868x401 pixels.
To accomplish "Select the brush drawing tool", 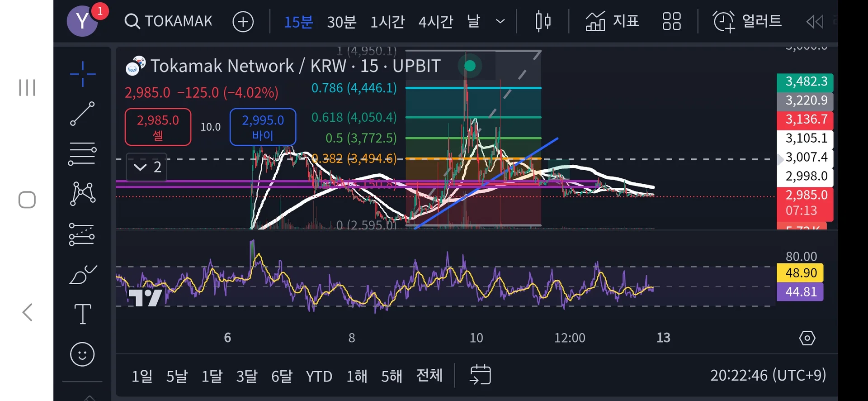I will (83, 274).
